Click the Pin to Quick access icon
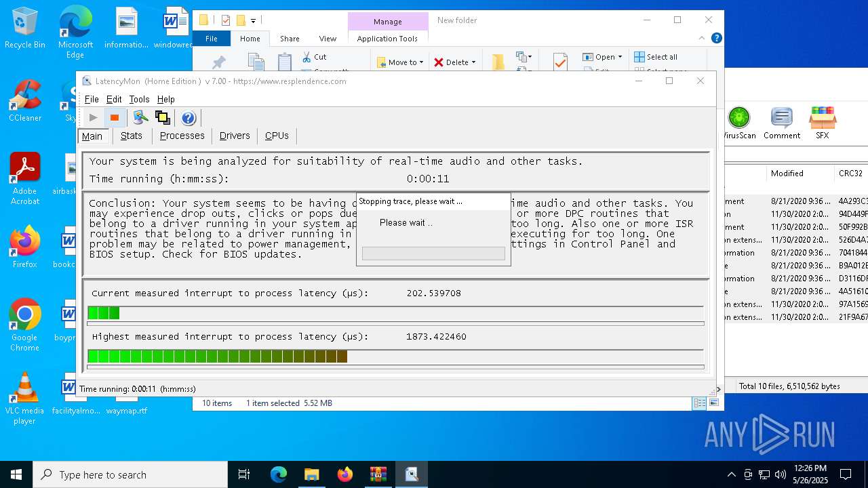The width and height of the screenshot is (868, 488). point(218,62)
